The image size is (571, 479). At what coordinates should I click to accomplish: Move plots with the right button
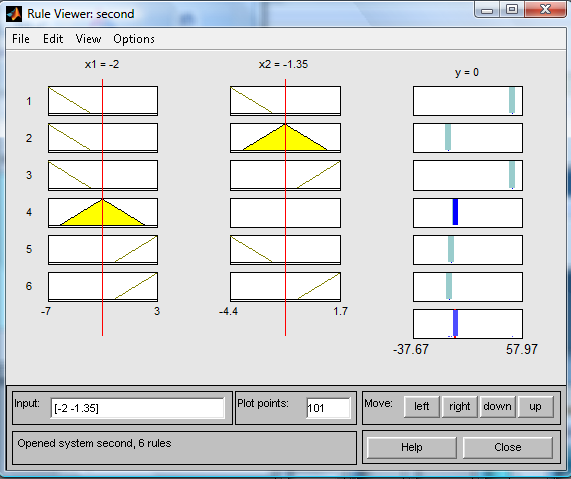pyautogui.click(x=459, y=407)
